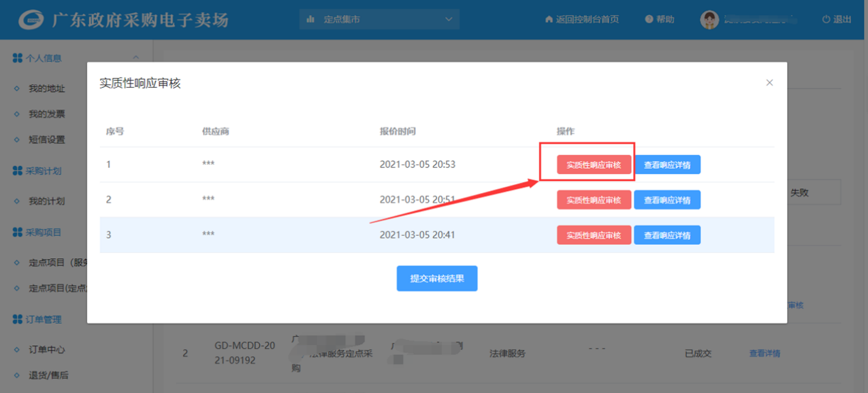The width and height of the screenshot is (868, 393).
Task: Collapse the 个人信息 sidebar section
Action: tap(135, 58)
